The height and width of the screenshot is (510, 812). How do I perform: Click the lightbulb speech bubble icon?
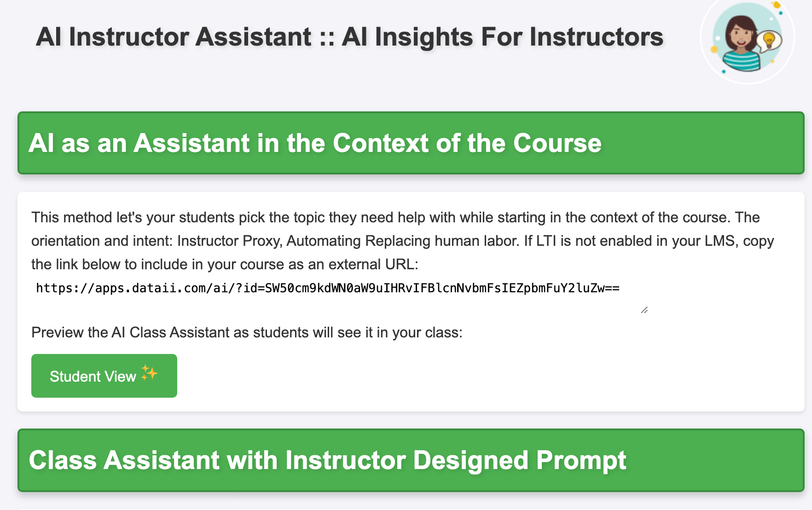point(769,40)
